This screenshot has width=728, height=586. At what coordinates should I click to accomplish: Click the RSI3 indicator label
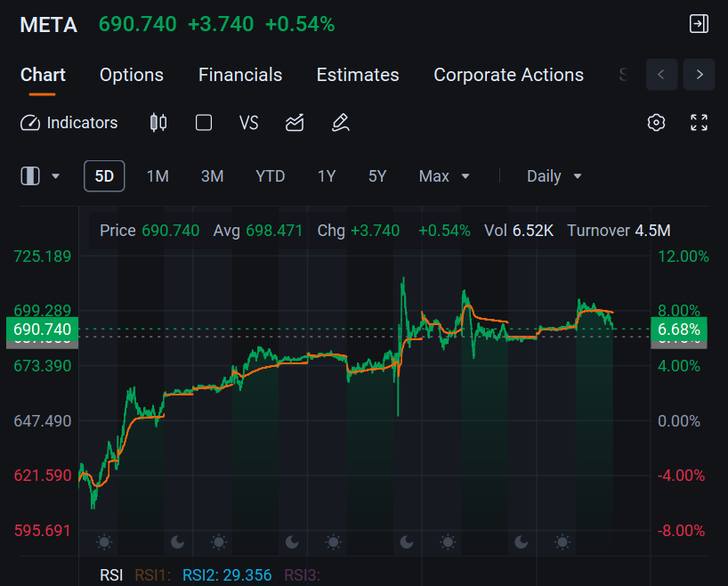pyautogui.click(x=303, y=575)
